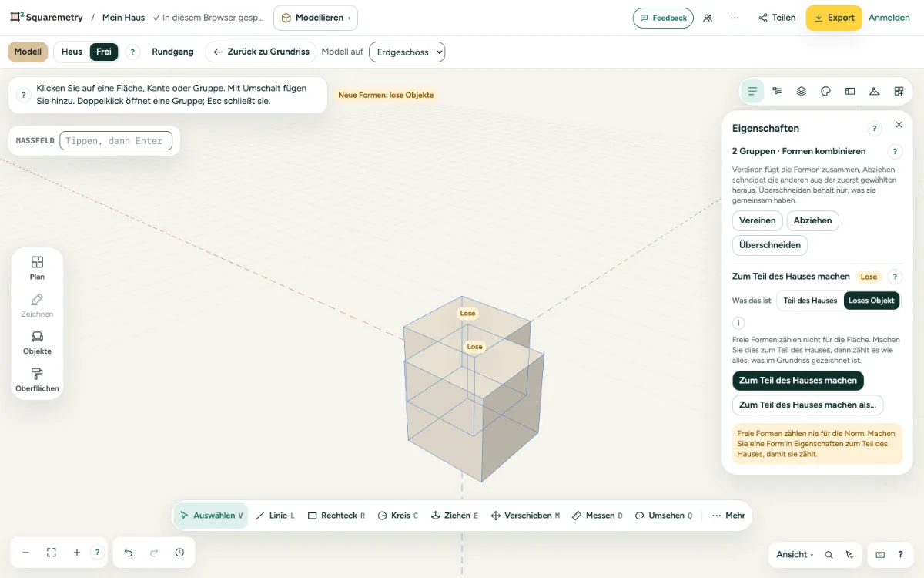Select the Kreis tool

[x=398, y=516]
